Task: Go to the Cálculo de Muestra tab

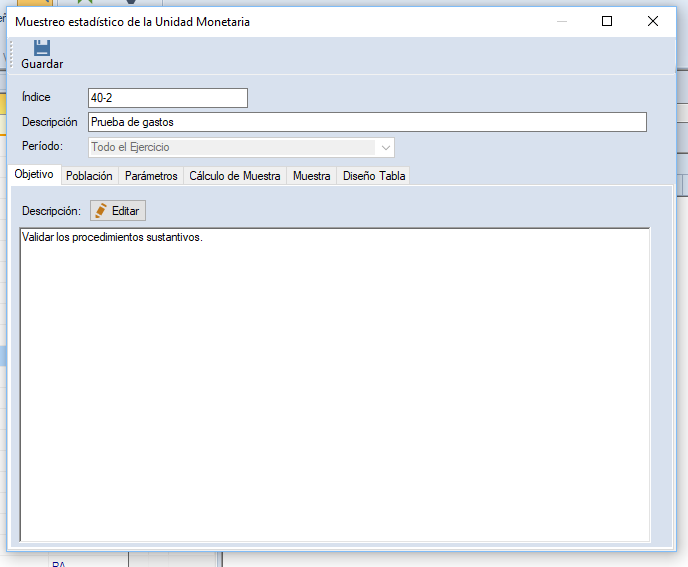Action: (x=235, y=176)
